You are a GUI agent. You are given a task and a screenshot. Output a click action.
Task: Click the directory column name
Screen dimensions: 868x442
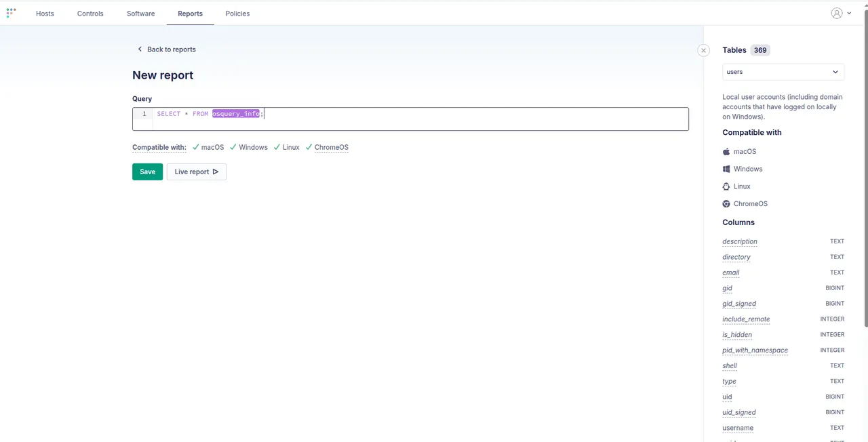(736, 257)
